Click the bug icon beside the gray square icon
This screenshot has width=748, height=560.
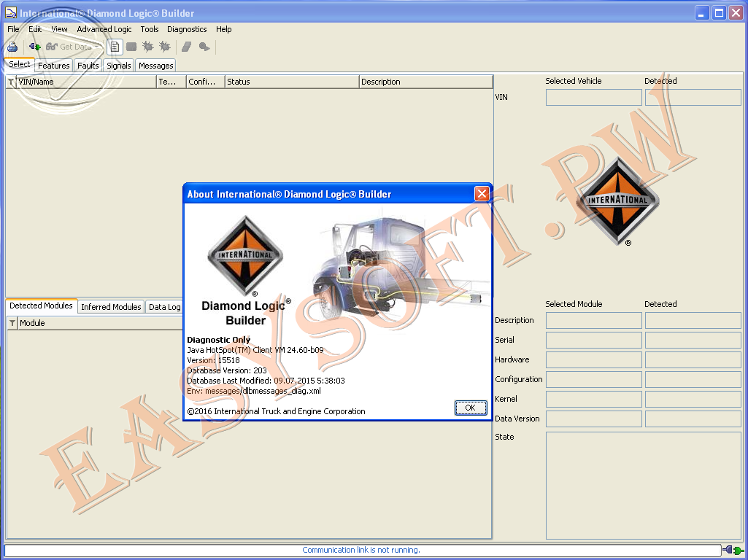click(x=148, y=47)
